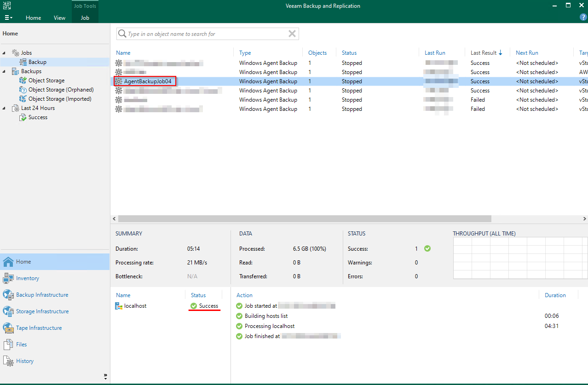Clear the search box with X icon
This screenshot has height=385, width=588.
click(x=292, y=34)
